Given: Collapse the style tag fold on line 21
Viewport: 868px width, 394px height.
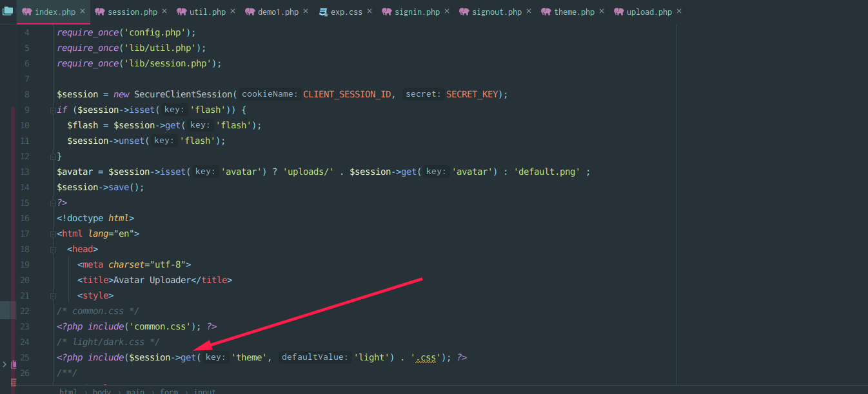Looking at the screenshot, I should (52, 295).
